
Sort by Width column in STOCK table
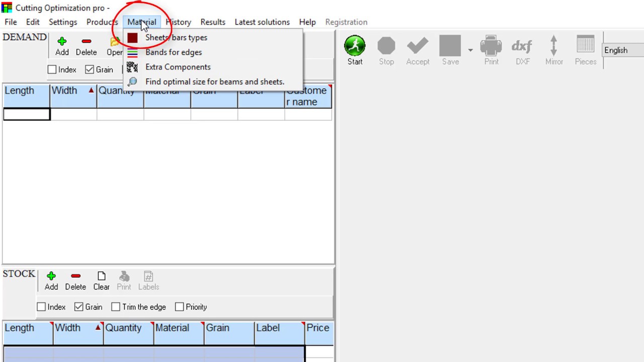[78, 333]
